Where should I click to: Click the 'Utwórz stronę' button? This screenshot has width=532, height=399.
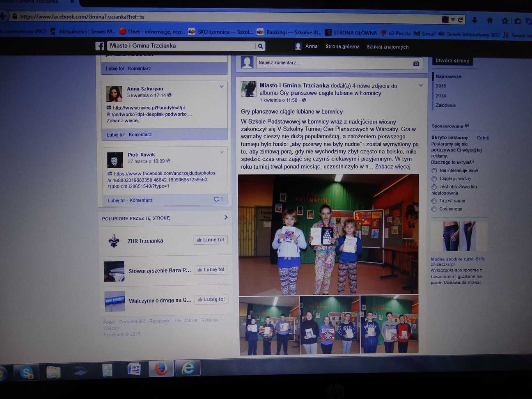pos(452,61)
